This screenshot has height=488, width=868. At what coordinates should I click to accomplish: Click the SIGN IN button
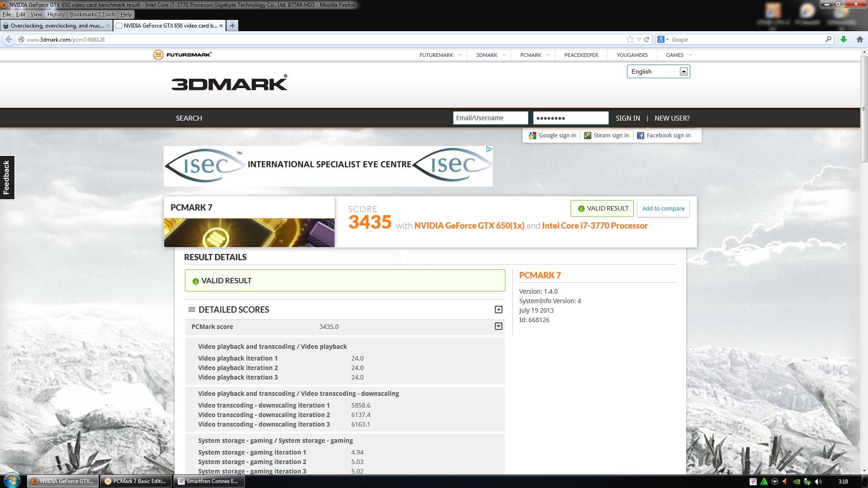(628, 118)
